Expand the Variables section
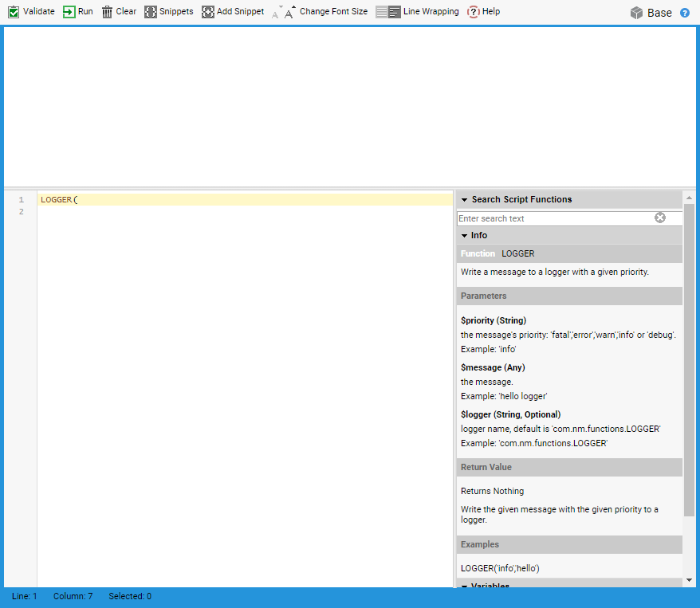 (464, 586)
